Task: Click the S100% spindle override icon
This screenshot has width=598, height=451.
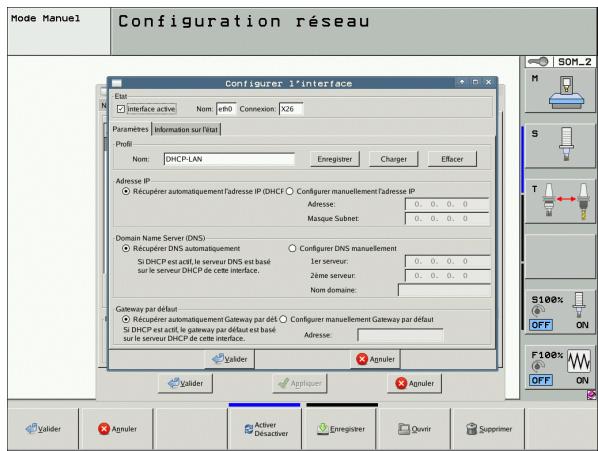Action: click(579, 305)
